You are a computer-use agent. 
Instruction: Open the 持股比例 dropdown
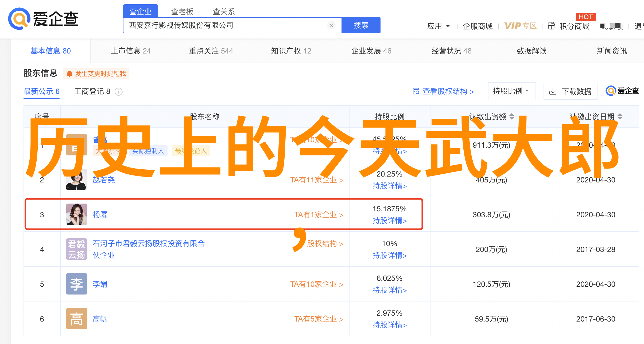click(511, 91)
